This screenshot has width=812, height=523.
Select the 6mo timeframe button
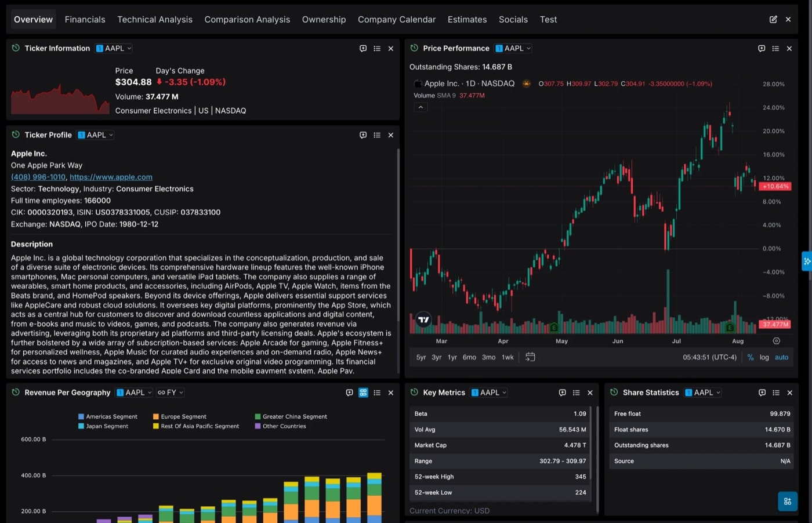(x=469, y=357)
